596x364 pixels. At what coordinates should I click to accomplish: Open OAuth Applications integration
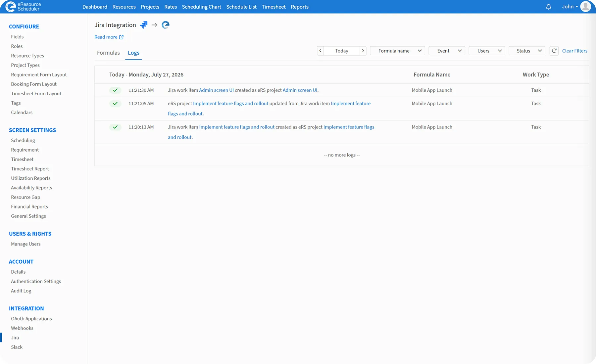point(31,319)
